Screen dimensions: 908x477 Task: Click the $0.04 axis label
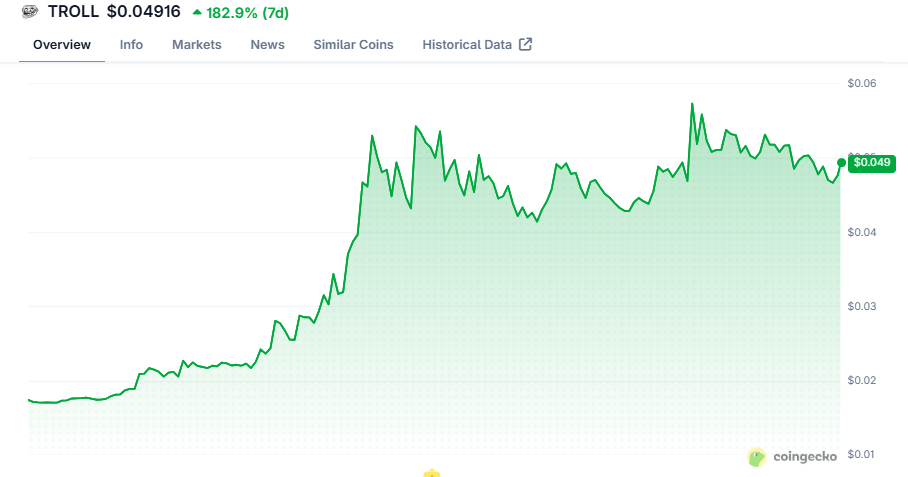click(x=862, y=232)
